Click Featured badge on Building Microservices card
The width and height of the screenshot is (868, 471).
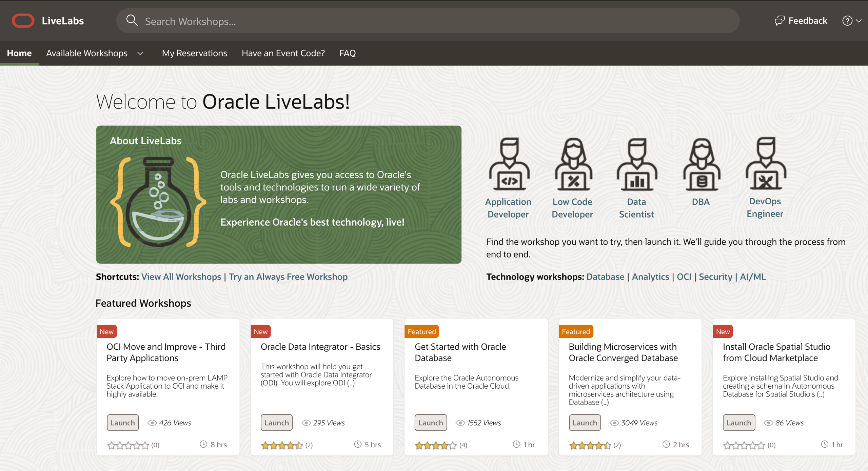[576, 331]
